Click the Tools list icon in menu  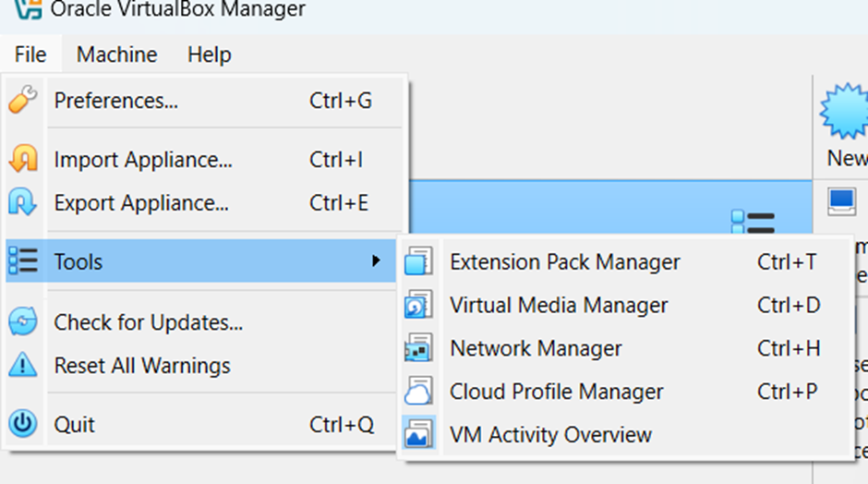coord(23,260)
